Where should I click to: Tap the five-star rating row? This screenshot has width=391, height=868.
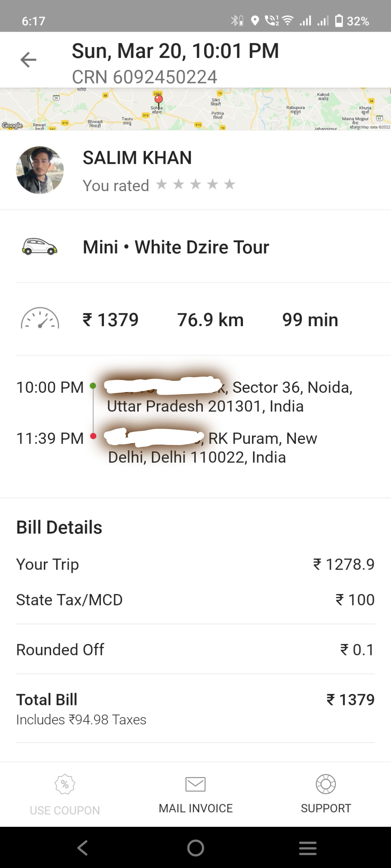pos(195,185)
